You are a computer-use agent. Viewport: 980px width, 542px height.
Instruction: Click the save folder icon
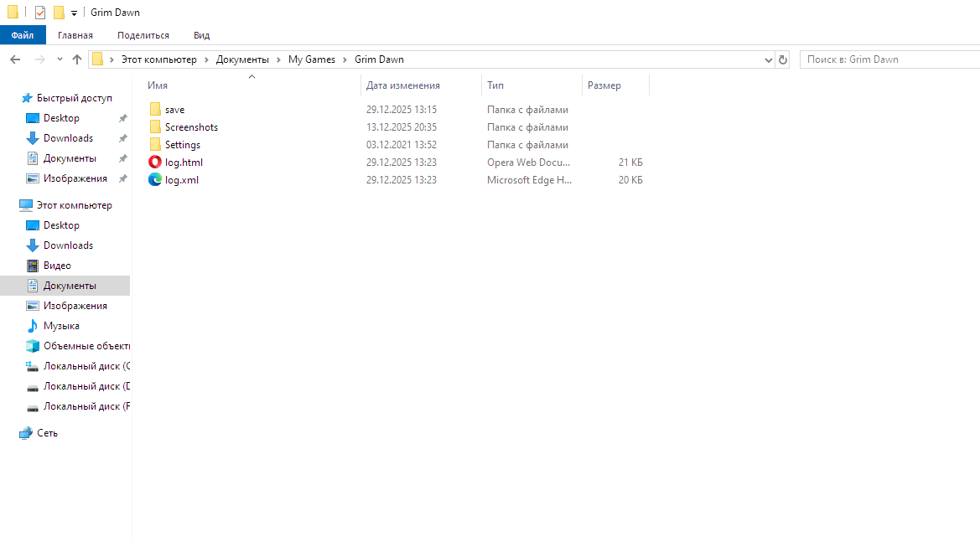tap(155, 109)
